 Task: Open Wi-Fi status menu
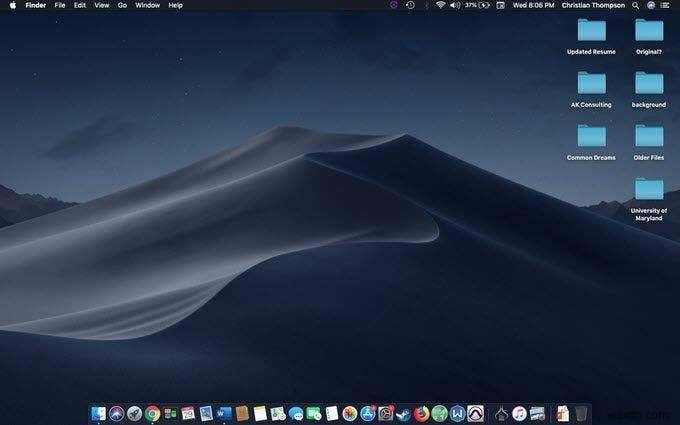click(x=441, y=5)
